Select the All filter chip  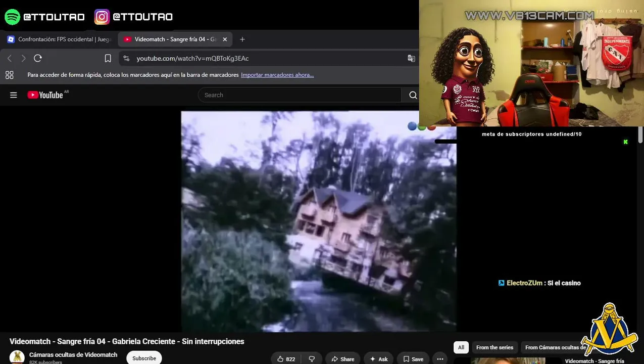coord(461,347)
